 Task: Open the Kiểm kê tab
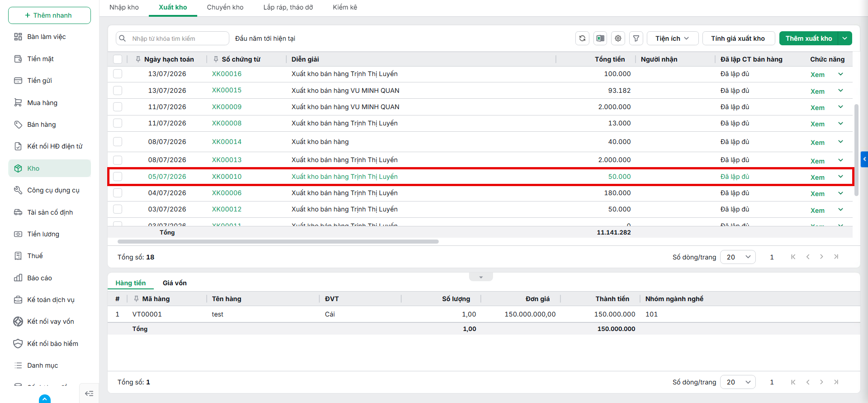click(x=345, y=7)
